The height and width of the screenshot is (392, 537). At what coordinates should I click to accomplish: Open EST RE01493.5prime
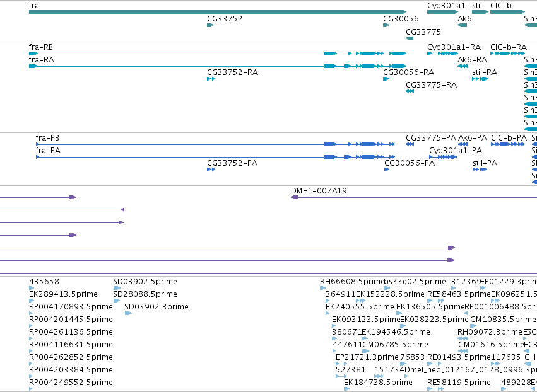point(434,364)
